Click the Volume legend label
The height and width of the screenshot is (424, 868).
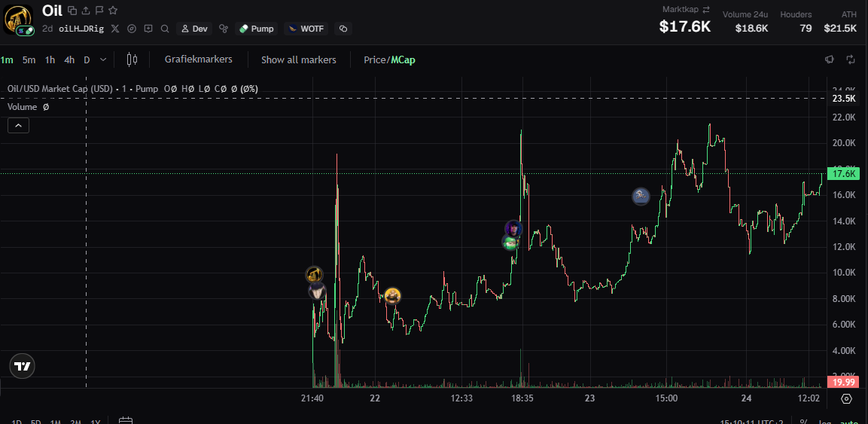pyautogui.click(x=22, y=107)
